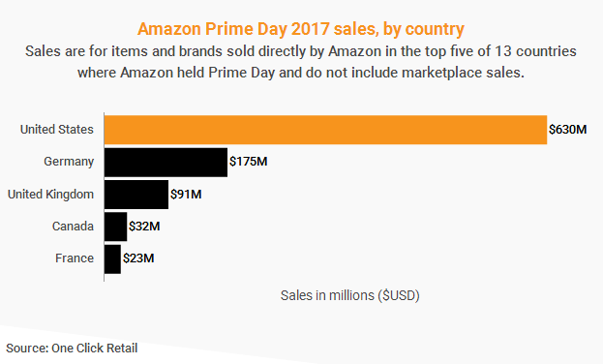The image size is (603, 364).
Task: Click the subtitle about marketplace sales
Action: [301, 62]
